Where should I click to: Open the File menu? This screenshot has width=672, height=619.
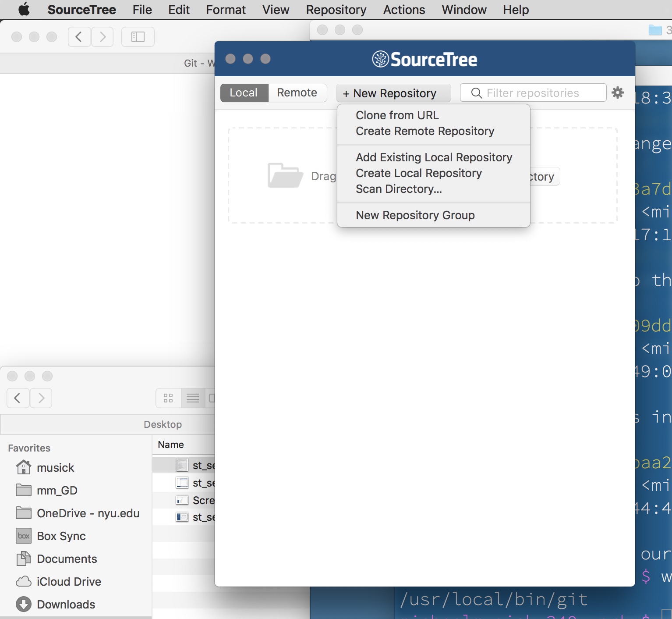point(142,10)
